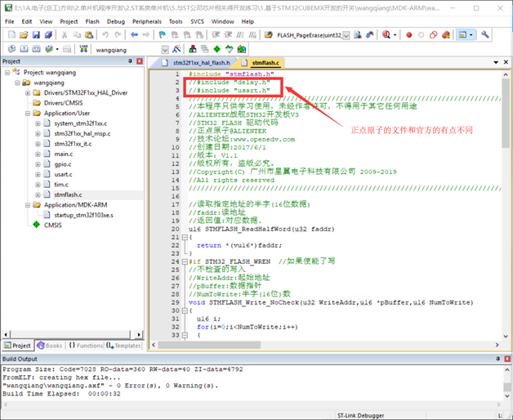
Task: Open Configuration wrench icon in toolbar
Action: [x=485, y=35]
